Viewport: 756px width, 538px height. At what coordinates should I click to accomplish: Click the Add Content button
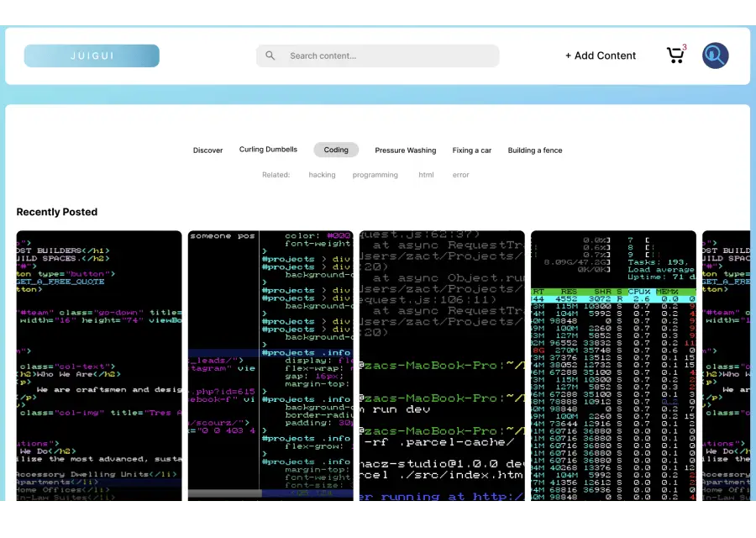pos(601,55)
